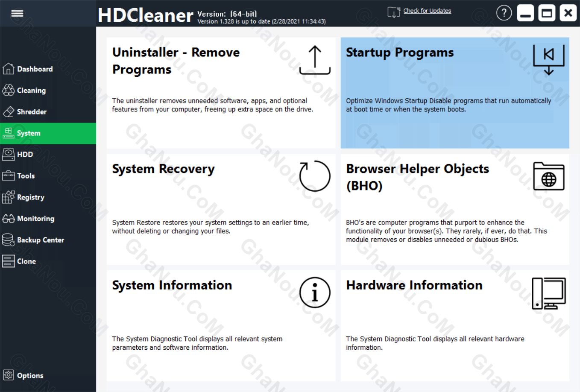Click the update download icon
Viewport: 580px width, 392px height.
pyautogui.click(x=393, y=12)
